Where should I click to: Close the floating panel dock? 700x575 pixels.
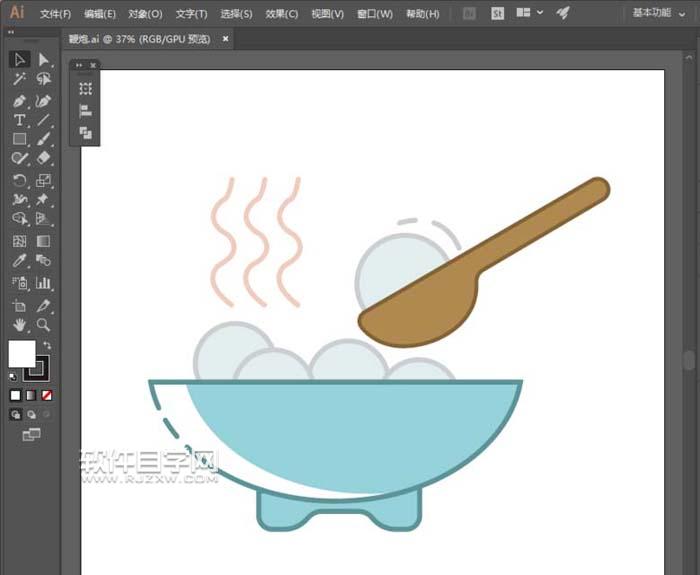click(x=93, y=65)
